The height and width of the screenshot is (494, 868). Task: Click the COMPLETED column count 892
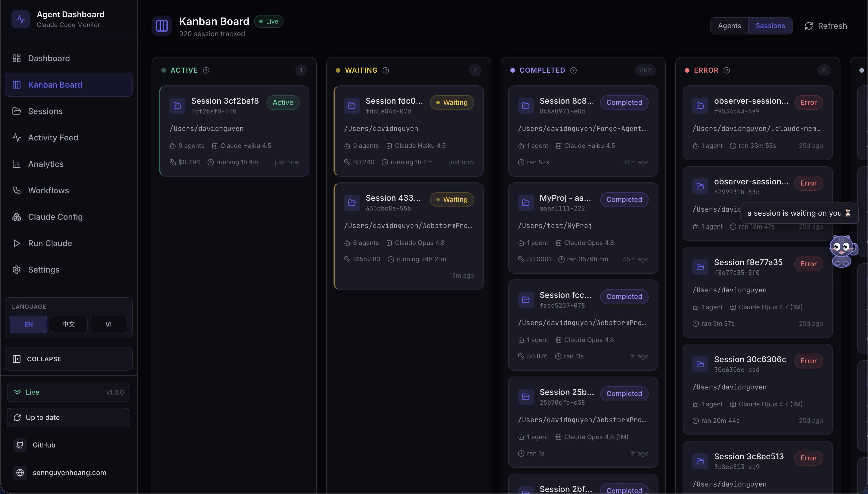pos(646,70)
